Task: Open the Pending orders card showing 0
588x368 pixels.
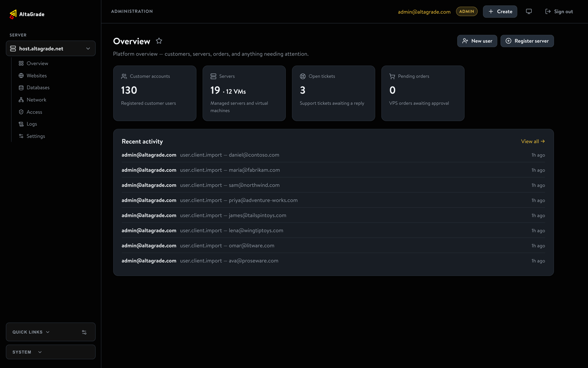Action: (423, 93)
